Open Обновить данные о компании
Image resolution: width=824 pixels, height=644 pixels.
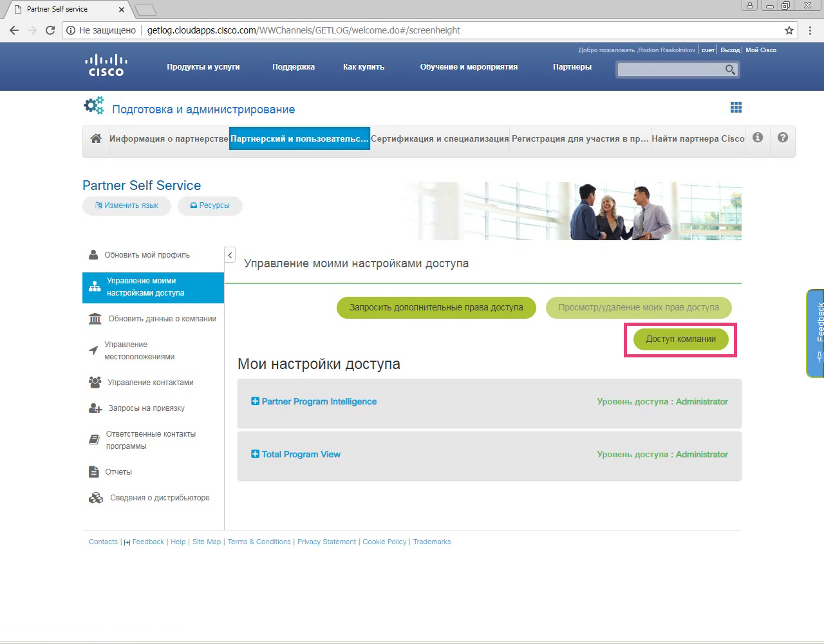pos(153,319)
